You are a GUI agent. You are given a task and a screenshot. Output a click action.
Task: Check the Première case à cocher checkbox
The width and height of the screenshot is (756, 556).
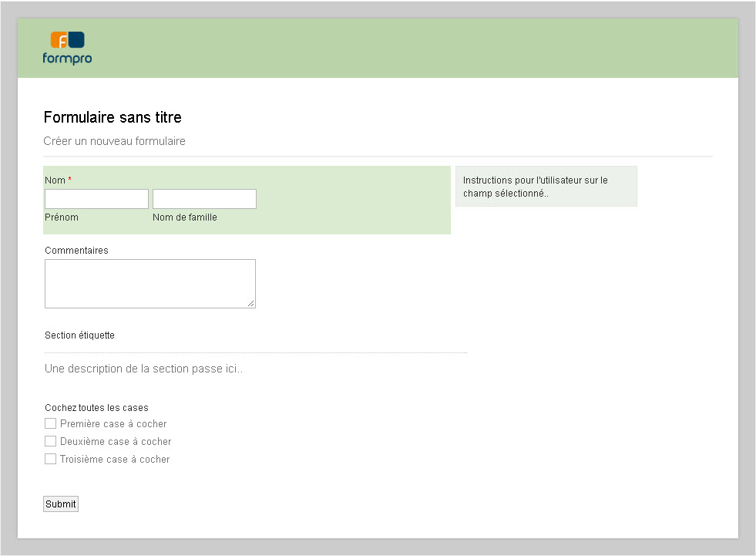click(x=51, y=423)
